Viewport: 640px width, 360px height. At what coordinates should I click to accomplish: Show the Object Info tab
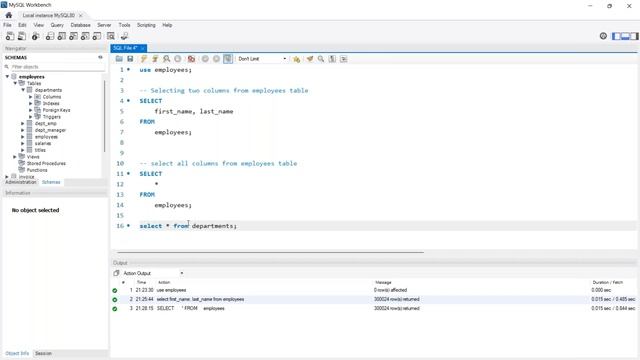tap(17, 353)
